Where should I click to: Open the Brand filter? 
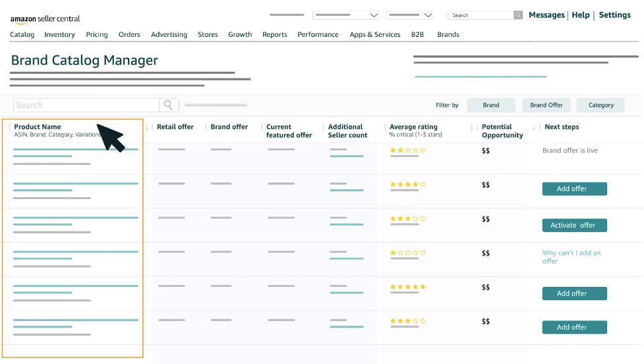491,105
